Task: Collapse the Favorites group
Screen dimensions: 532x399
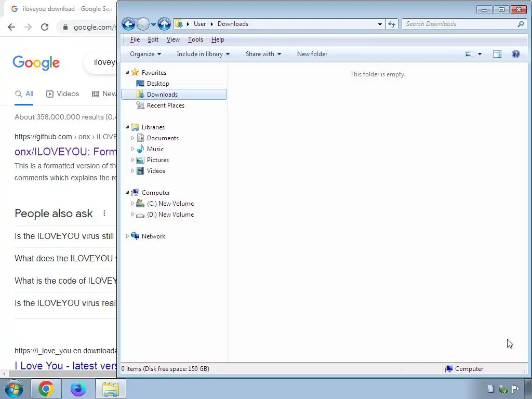Action: pos(128,73)
